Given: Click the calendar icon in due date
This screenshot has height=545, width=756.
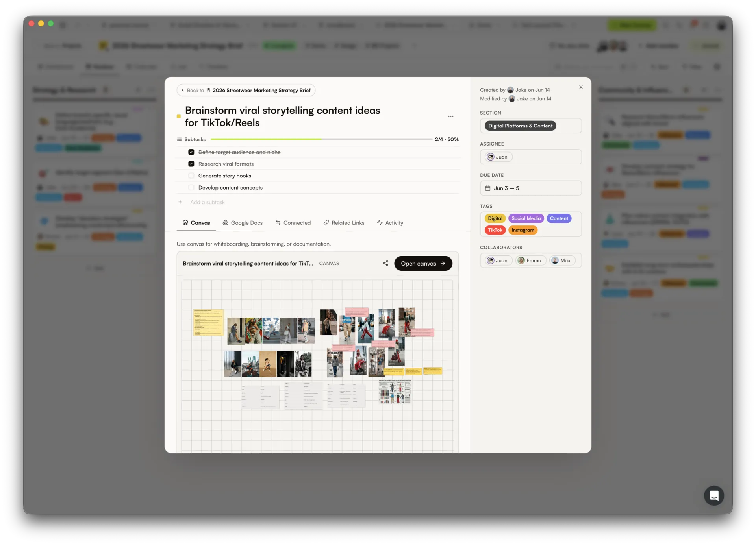Looking at the screenshot, I should click(x=487, y=188).
